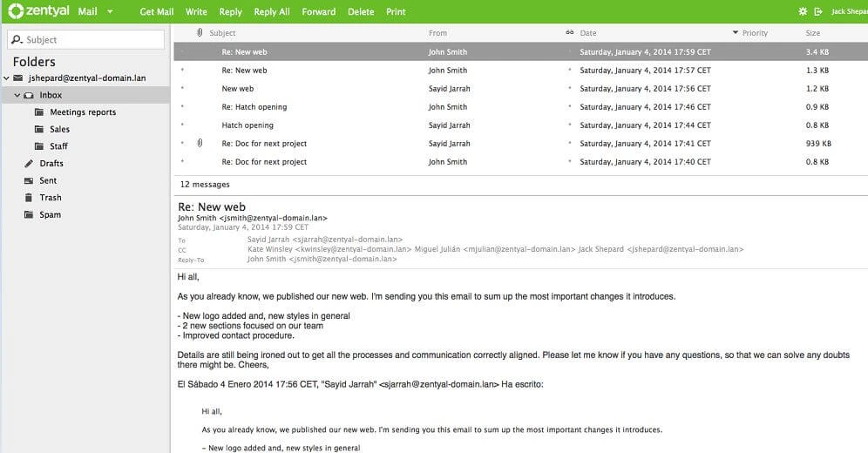Sort messages by Date column

coord(588,33)
